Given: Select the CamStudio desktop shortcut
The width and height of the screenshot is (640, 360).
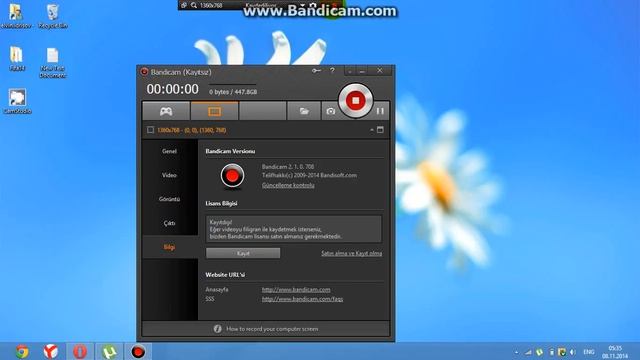Looking at the screenshot, I should 17,101.
